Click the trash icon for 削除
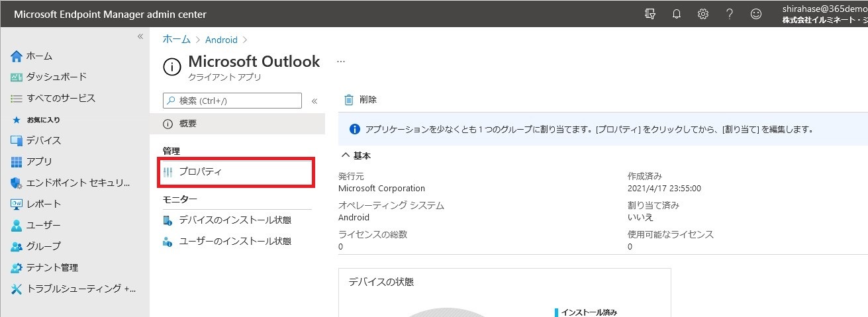The height and width of the screenshot is (317, 868). click(x=348, y=100)
